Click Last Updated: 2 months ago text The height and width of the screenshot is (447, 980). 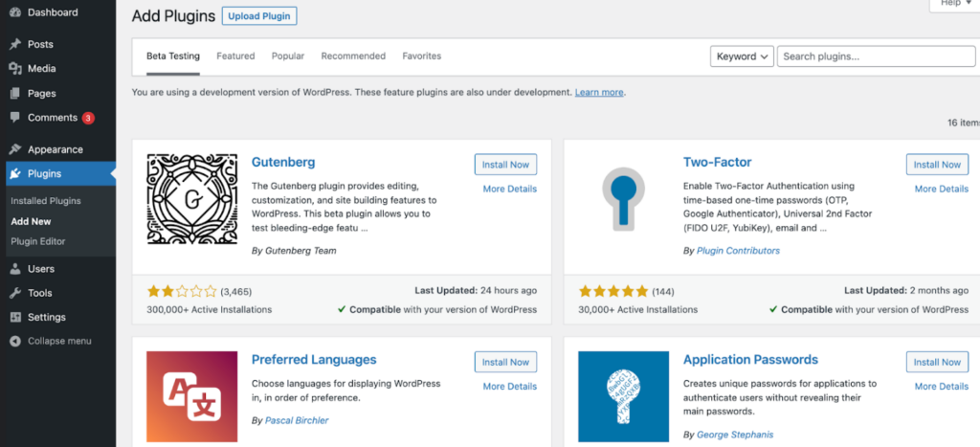pyautogui.click(x=906, y=291)
